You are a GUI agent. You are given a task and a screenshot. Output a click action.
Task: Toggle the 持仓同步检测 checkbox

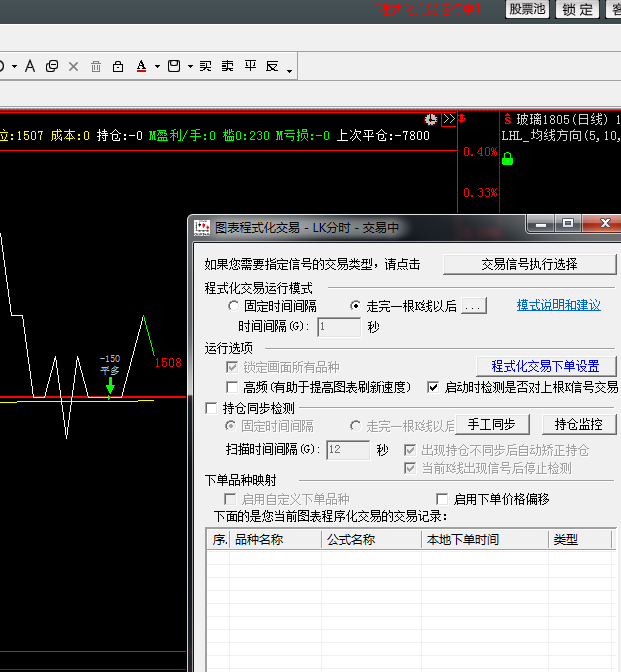click(x=211, y=408)
